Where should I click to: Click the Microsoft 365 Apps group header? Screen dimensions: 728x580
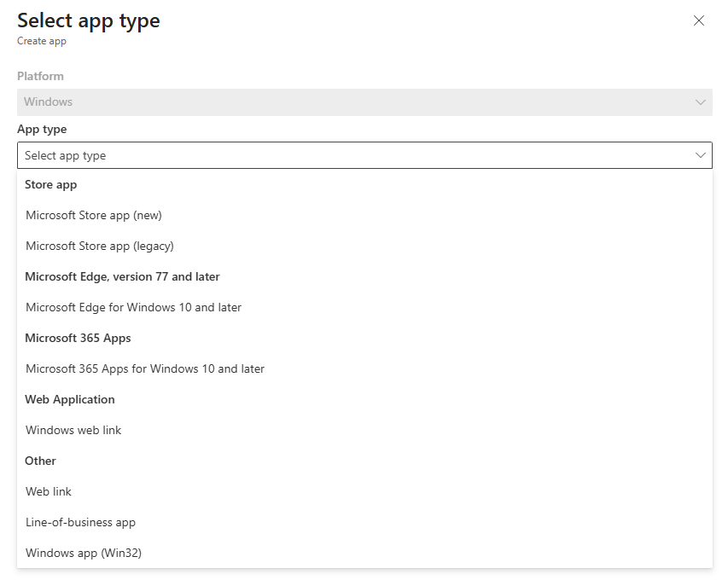click(x=78, y=339)
